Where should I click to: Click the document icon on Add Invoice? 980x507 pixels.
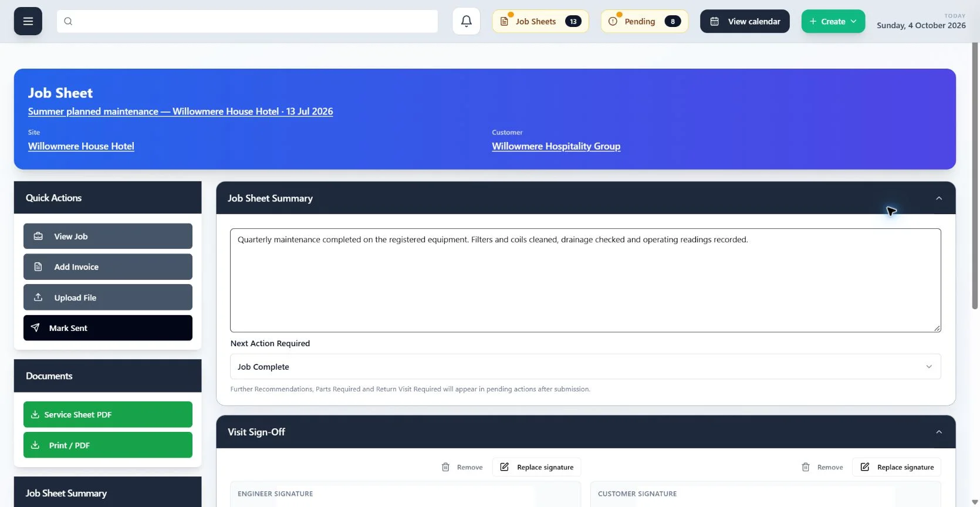(x=38, y=267)
